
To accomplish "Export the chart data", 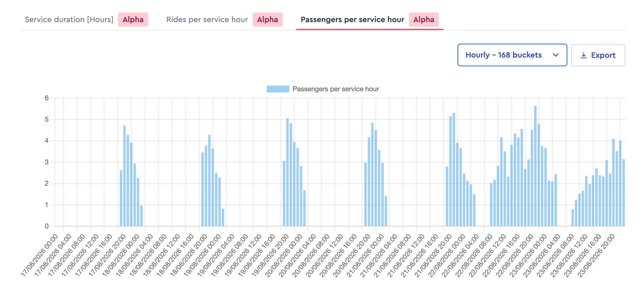I will pos(598,55).
